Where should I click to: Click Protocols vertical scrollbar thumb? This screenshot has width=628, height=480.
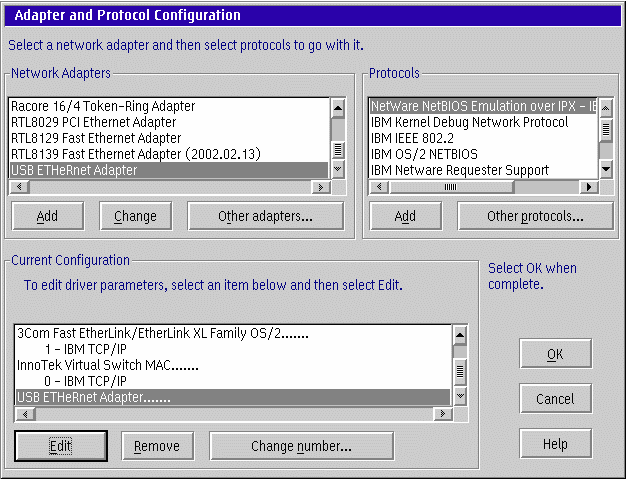click(606, 129)
